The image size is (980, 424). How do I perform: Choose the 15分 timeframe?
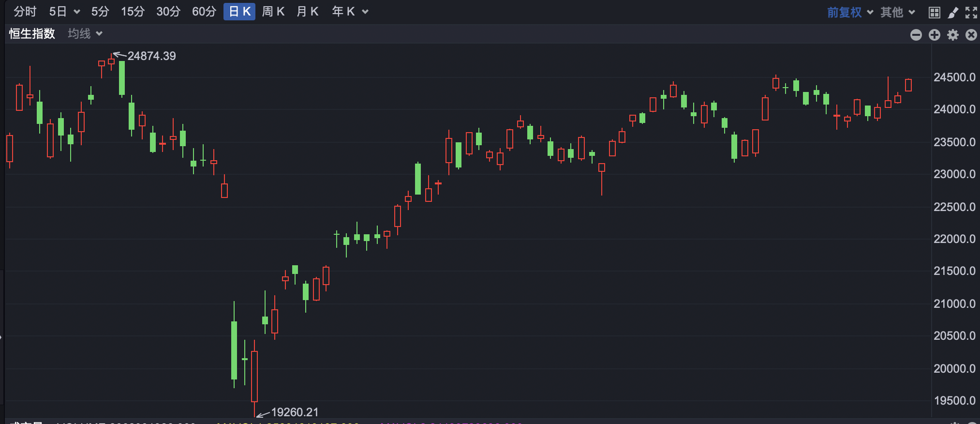pos(133,12)
